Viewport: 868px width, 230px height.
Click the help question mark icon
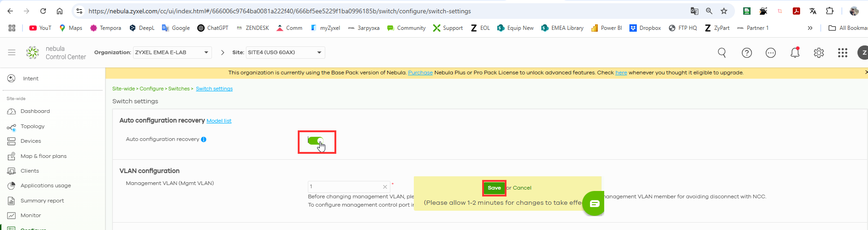[x=746, y=53]
